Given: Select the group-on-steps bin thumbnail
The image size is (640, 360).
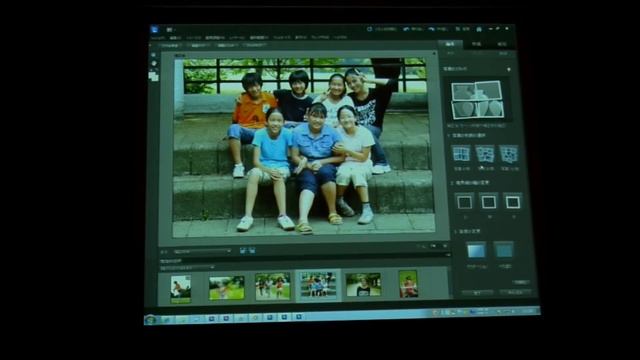Looking at the screenshot, I should 318,285.
